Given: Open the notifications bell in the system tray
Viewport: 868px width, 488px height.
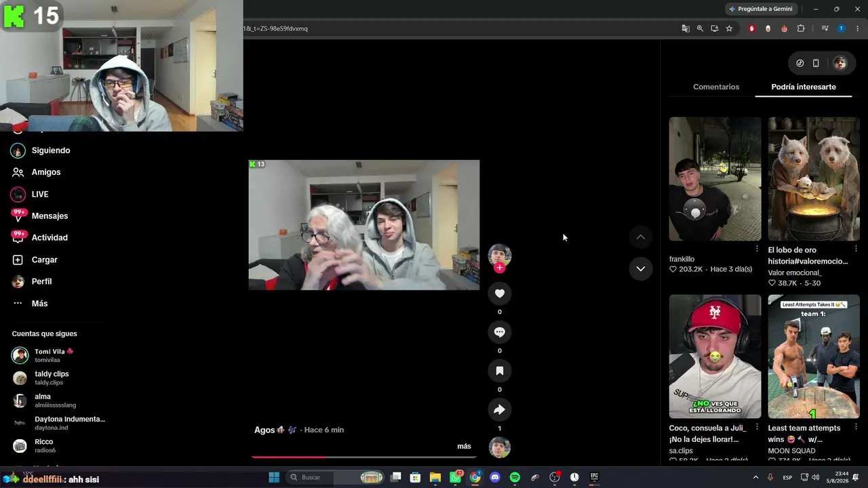Looking at the screenshot, I should (x=856, y=477).
